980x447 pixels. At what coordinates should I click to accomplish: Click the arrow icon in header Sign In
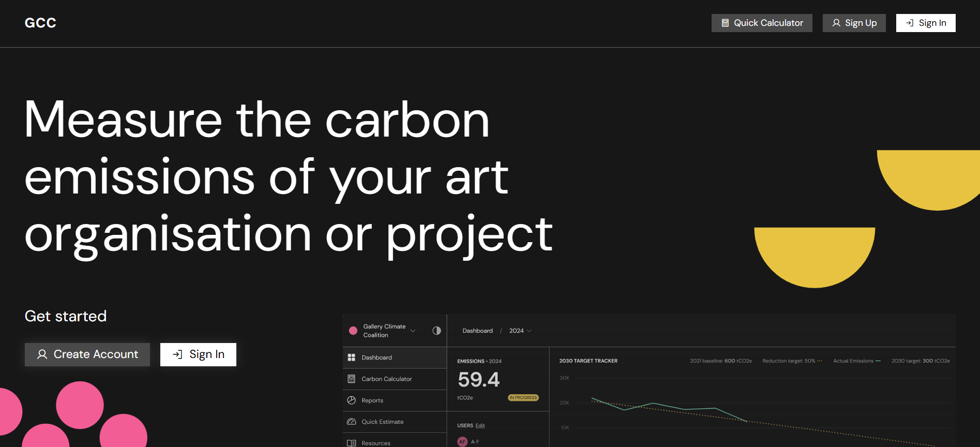pyautogui.click(x=910, y=23)
